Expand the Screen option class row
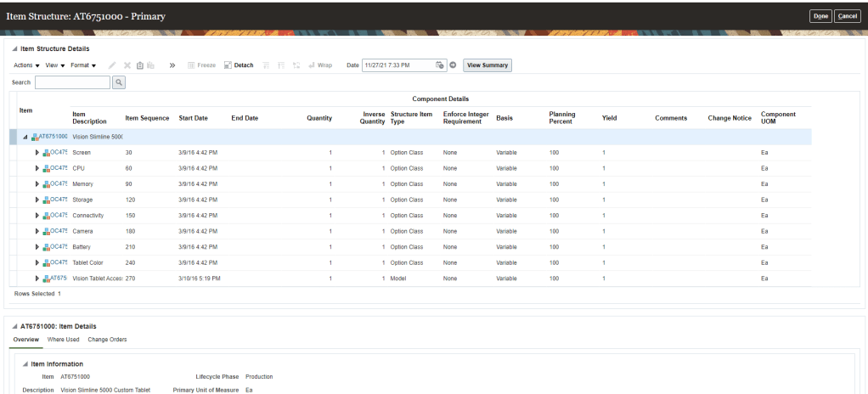 pos(37,152)
